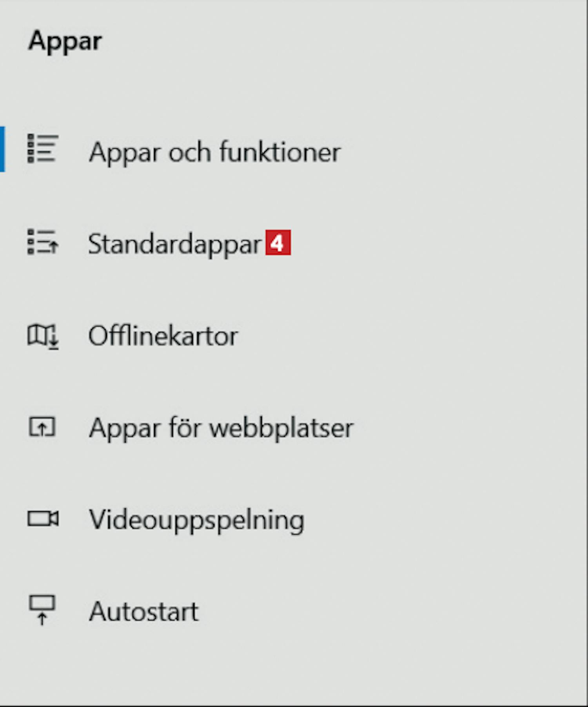Click the sidebar's right edge divider

pos(587,353)
